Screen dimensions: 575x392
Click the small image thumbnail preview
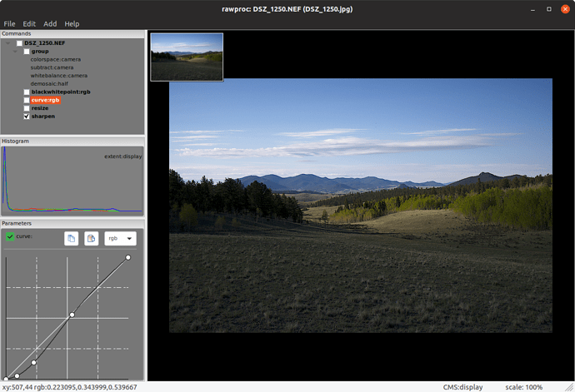(187, 57)
